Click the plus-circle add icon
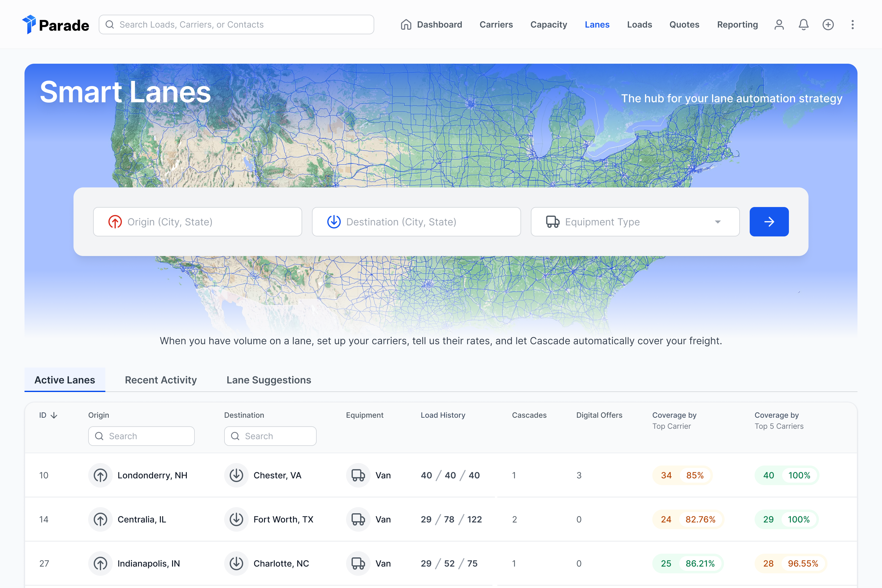This screenshot has width=882, height=588. (827, 25)
